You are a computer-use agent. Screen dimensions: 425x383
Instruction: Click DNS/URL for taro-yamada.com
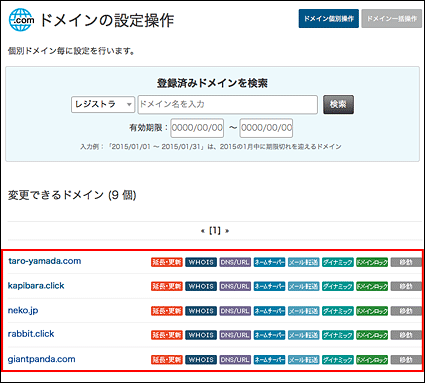click(235, 262)
